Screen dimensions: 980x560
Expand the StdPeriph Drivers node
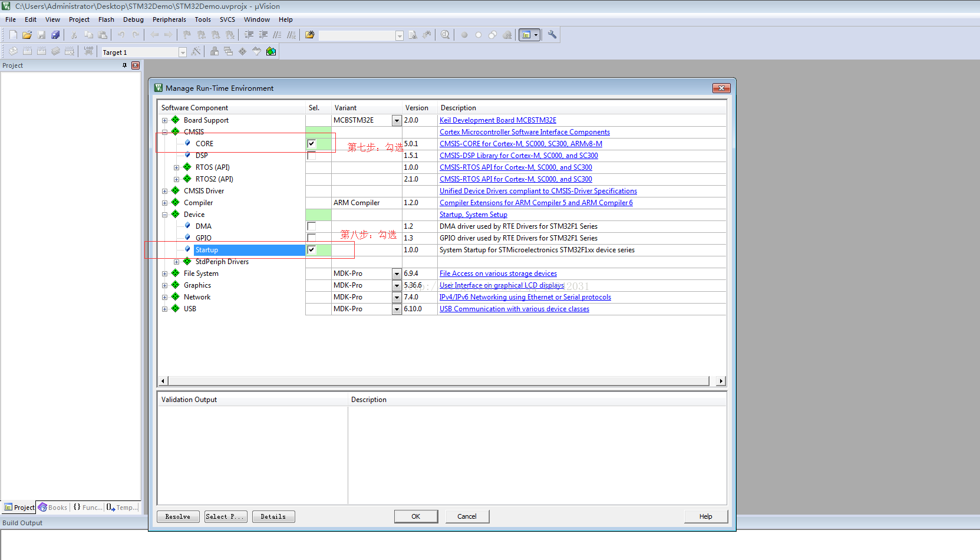coord(176,262)
